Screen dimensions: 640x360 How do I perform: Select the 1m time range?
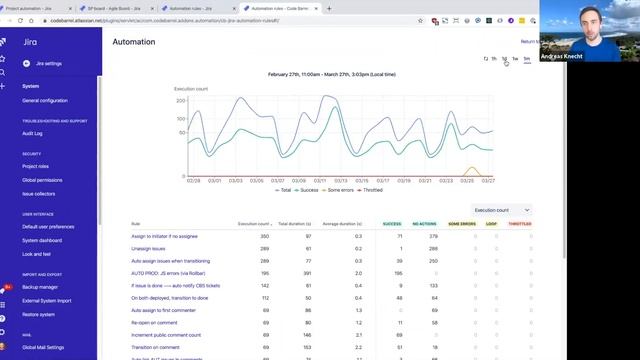pos(527,59)
